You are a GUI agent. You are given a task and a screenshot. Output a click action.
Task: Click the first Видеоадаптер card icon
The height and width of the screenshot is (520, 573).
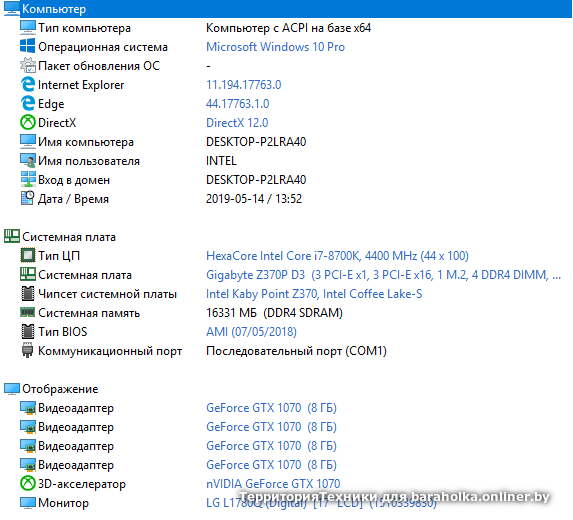[x=28, y=408]
